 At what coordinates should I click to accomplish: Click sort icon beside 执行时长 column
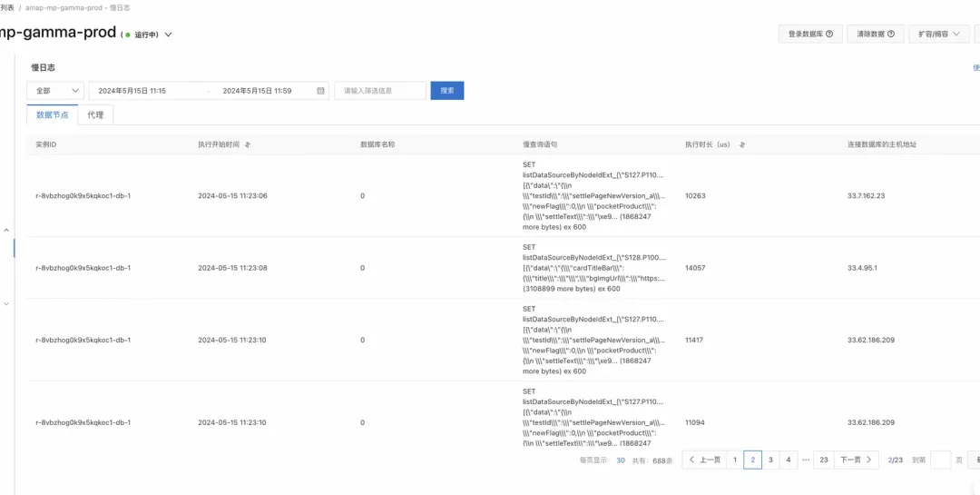tap(742, 144)
